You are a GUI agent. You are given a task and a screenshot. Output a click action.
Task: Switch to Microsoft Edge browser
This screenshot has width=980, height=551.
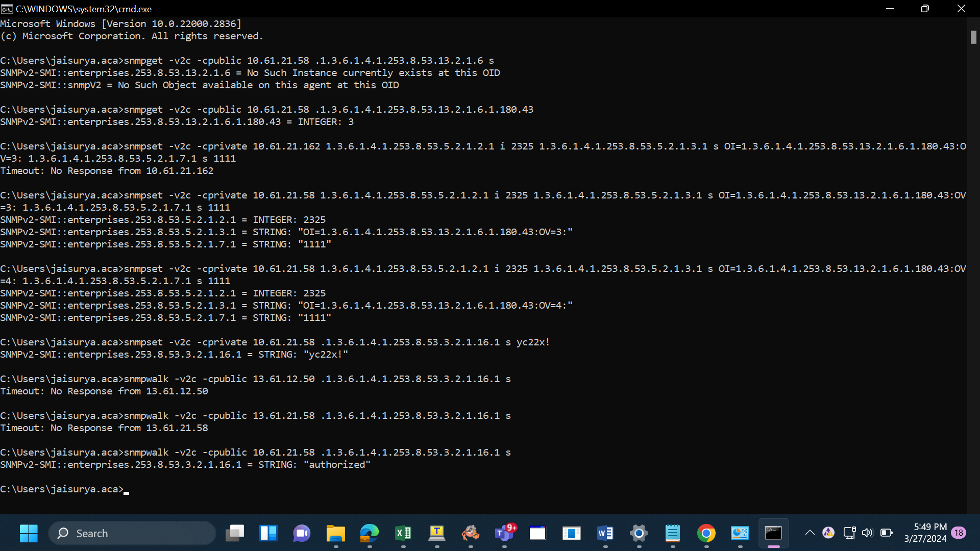coord(369,533)
